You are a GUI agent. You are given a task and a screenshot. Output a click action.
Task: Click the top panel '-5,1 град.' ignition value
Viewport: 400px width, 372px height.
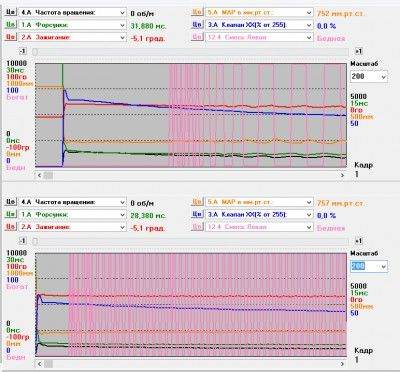coord(148,38)
